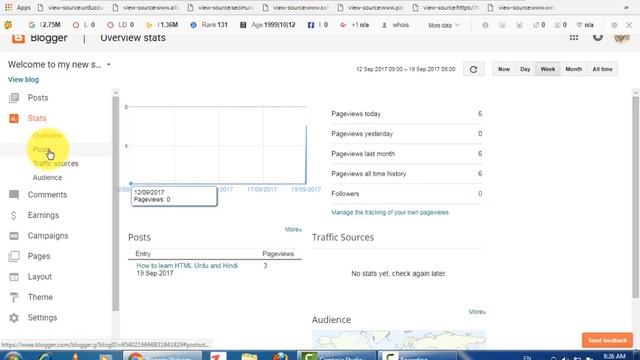This screenshot has height=360, width=640.
Task: Click the 12/09/2017 data point on chart
Action: tap(131, 184)
